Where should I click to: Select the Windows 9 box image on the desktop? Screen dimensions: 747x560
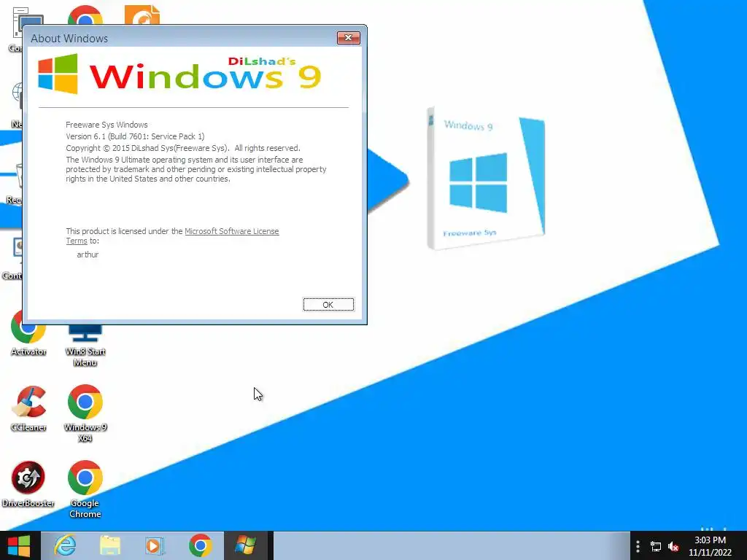tap(486, 178)
